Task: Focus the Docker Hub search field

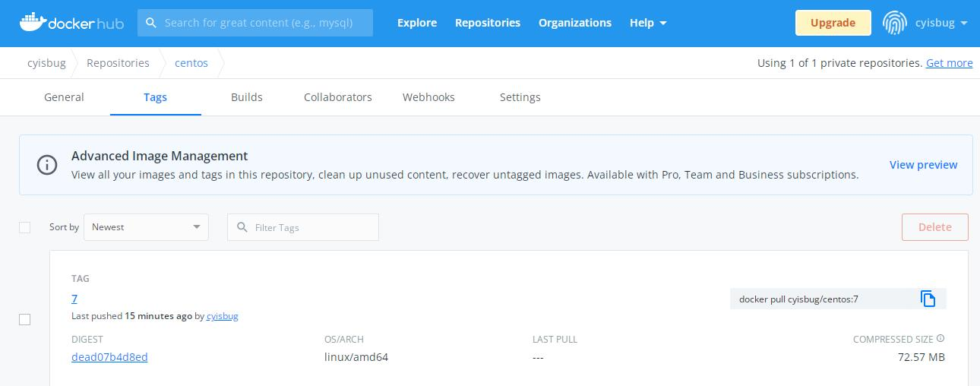Action: click(x=255, y=23)
